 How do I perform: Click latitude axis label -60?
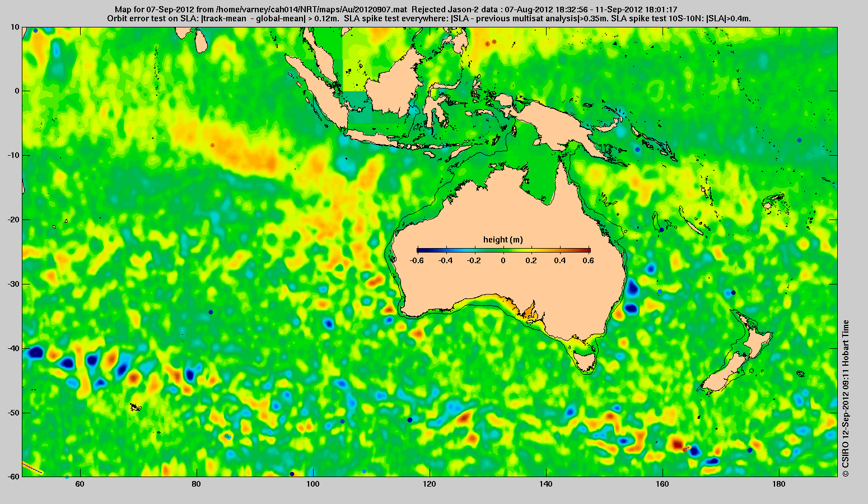[x=13, y=477]
